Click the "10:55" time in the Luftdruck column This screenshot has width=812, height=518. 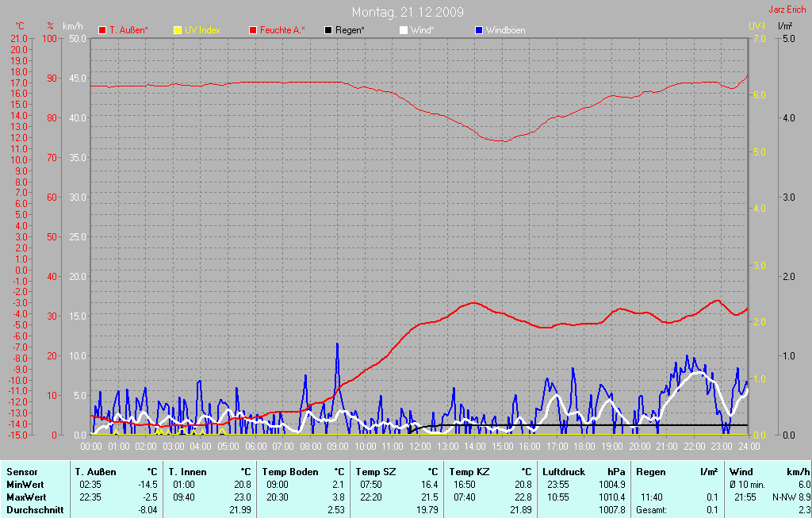[x=558, y=497]
